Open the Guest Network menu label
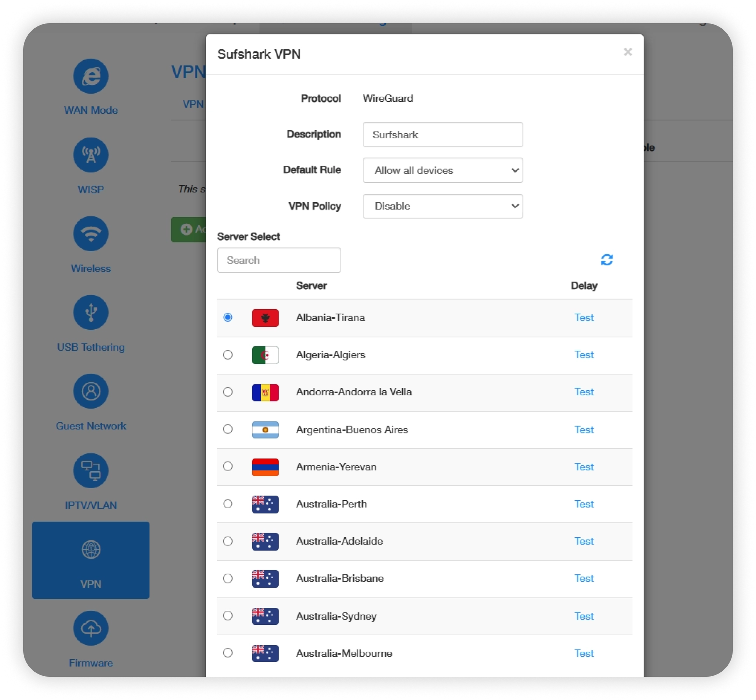This screenshot has width=756, height=700. point(91,426)
